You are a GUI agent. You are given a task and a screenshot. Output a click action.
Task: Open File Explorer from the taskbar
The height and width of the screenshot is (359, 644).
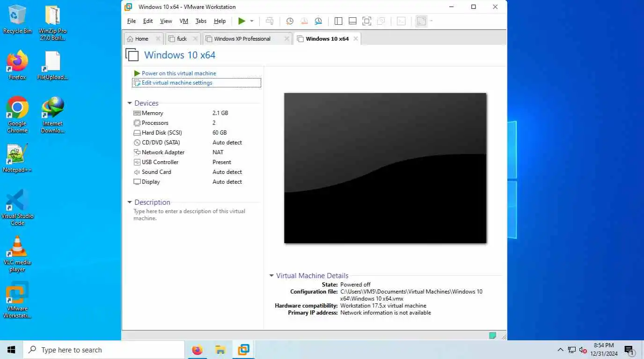point(220,350)
